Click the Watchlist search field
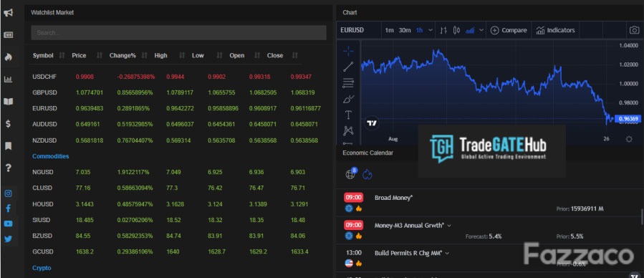644x278 pixels. pyautogui.click(x=178, y=33)
